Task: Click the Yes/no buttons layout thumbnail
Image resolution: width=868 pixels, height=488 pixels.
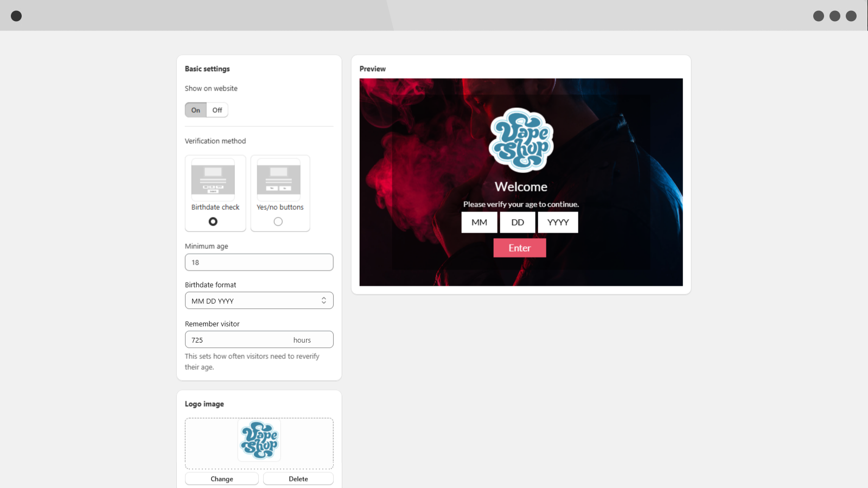Action: pos(279,179)
